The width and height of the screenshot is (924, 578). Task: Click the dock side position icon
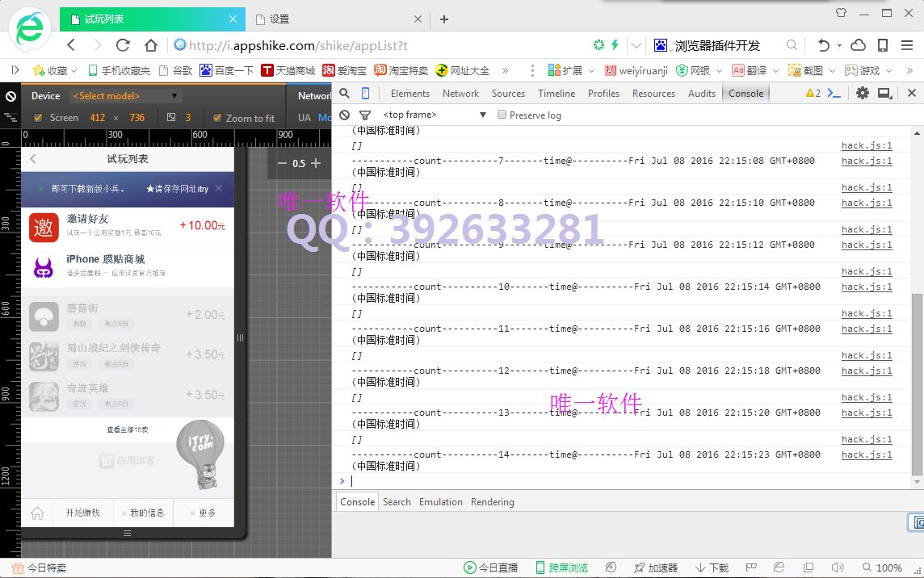click(x=886, y=93)
